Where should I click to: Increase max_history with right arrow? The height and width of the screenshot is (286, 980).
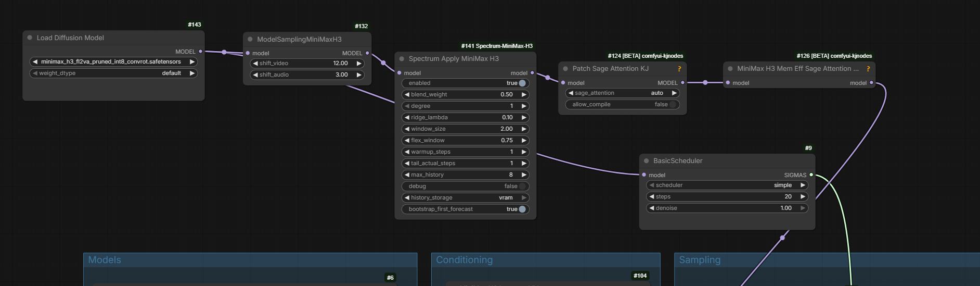524,175
